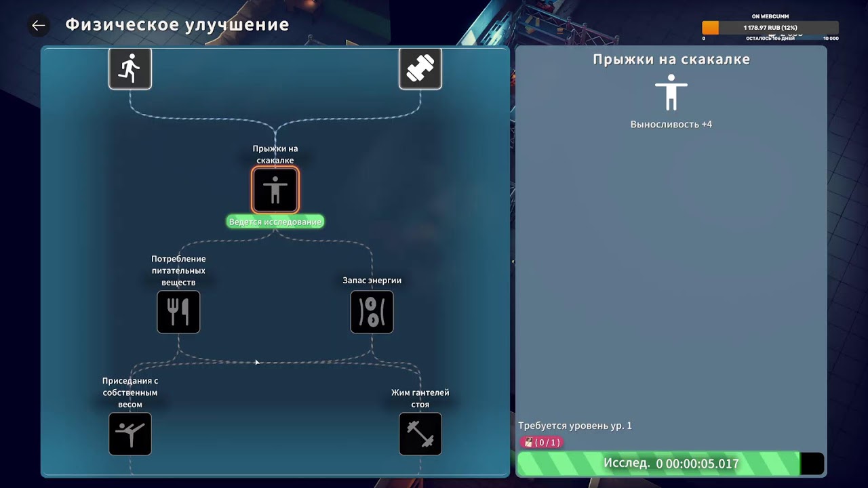The width and height of the screenshot is (868, 488).
Task: Select the dumbbell skill node at top
Action: [420, 68]
